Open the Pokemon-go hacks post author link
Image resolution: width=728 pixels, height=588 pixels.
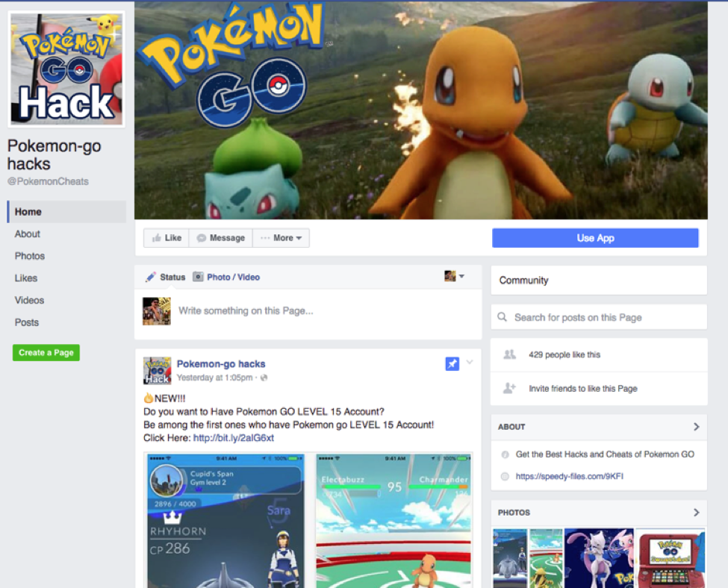(221, 364)
